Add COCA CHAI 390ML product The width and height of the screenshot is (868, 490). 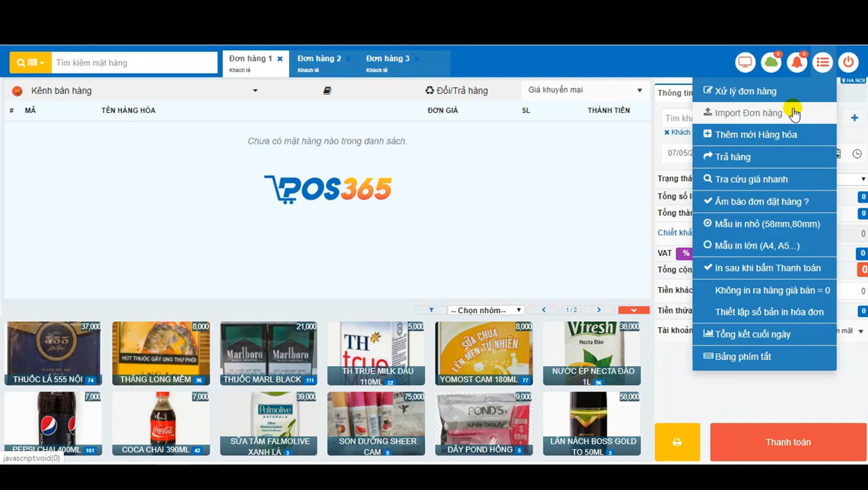click(x=161, y=423)
